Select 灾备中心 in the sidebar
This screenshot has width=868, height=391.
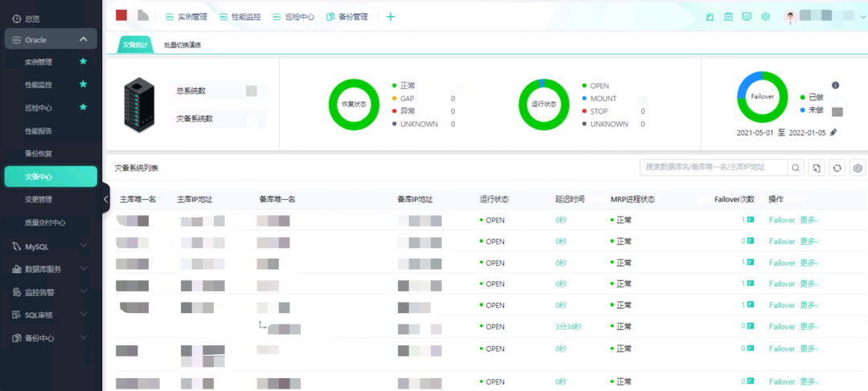51,177
